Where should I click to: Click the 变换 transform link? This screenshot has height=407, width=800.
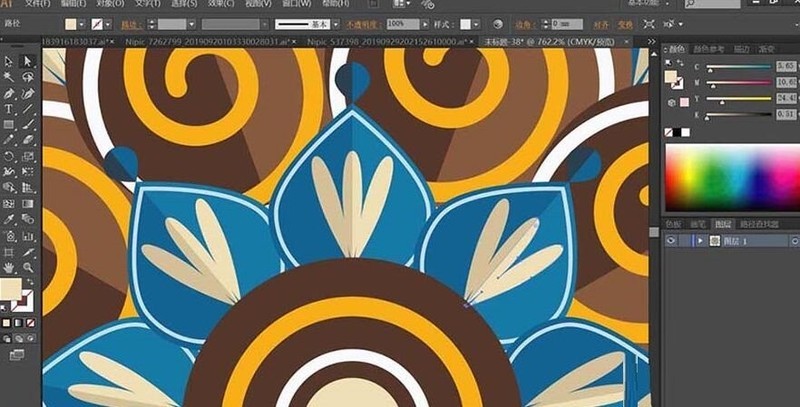(x=625, y=24)
